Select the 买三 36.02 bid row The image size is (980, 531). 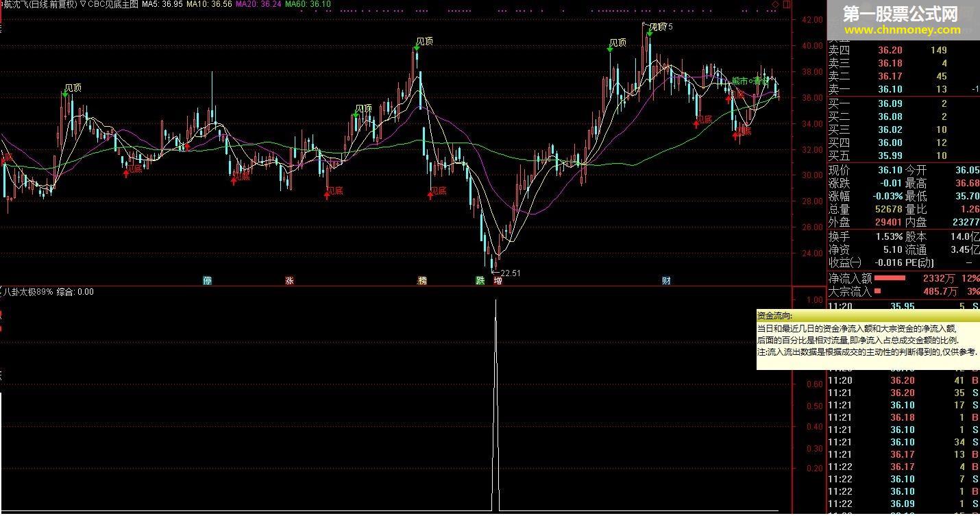coord(903,129)
